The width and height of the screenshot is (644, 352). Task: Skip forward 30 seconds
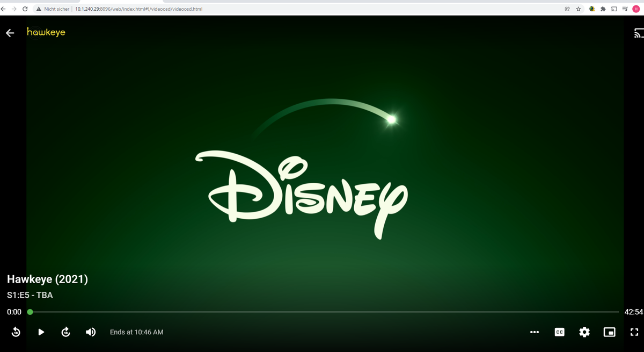click(65, 332)
